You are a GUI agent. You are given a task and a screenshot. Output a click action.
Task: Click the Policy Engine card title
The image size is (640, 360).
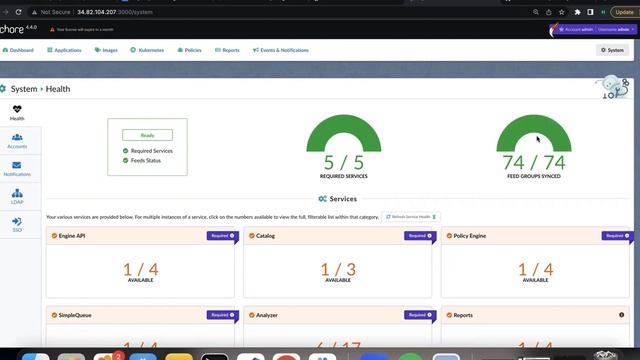click(470, 236)
